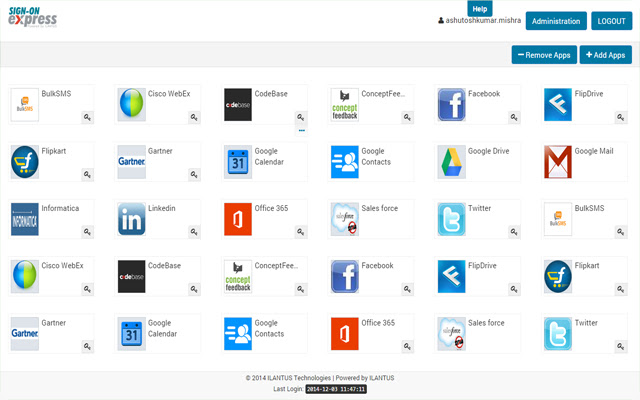Open the Help tab

(x=480, y=9)
